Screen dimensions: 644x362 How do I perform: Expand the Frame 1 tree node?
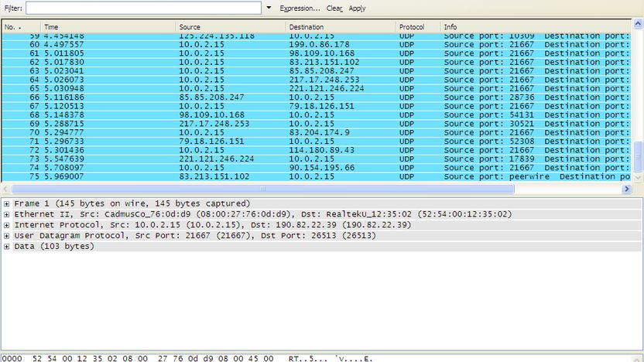click(6, 203)
